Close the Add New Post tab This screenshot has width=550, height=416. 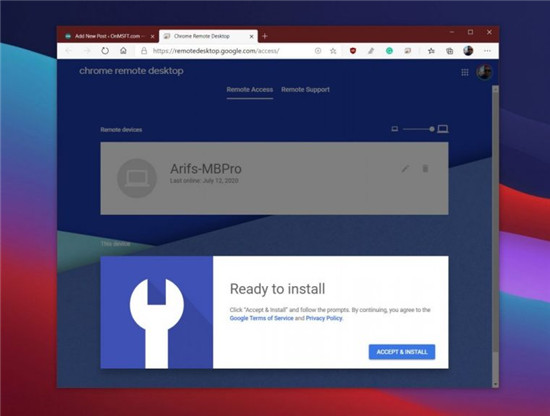pos(152,36)
